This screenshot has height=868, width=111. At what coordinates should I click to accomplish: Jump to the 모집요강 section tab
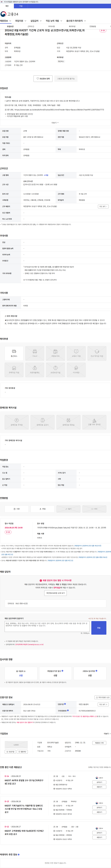10,26
